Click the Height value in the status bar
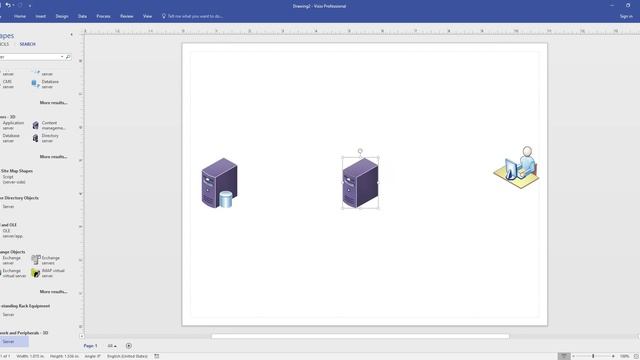The width and height of the screenshot is (640, 360). [x=64, y=356]
